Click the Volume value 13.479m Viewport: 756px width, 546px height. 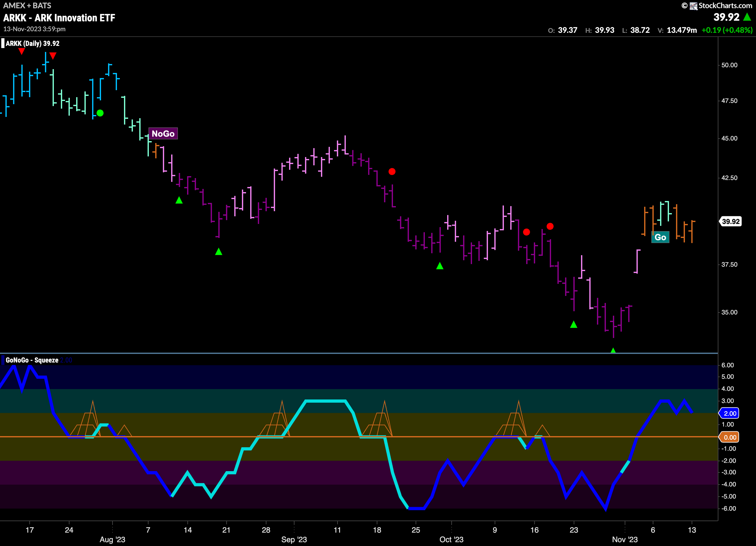pyautogui.click(x=682, y=30)
